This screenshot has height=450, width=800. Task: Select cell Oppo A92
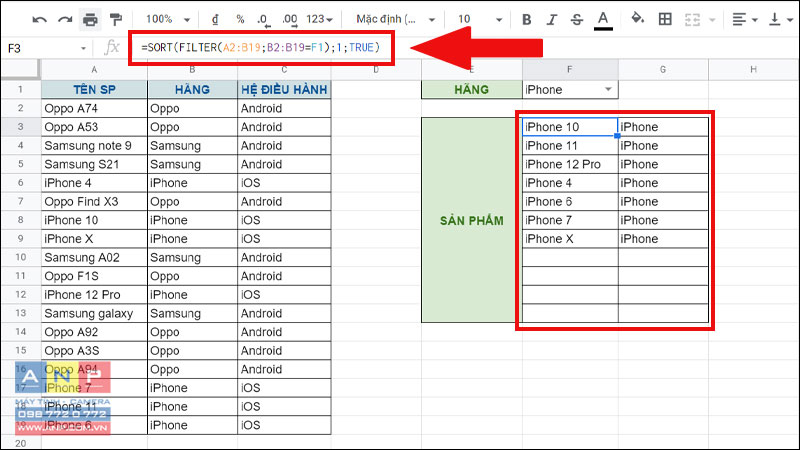click(94, 332)
